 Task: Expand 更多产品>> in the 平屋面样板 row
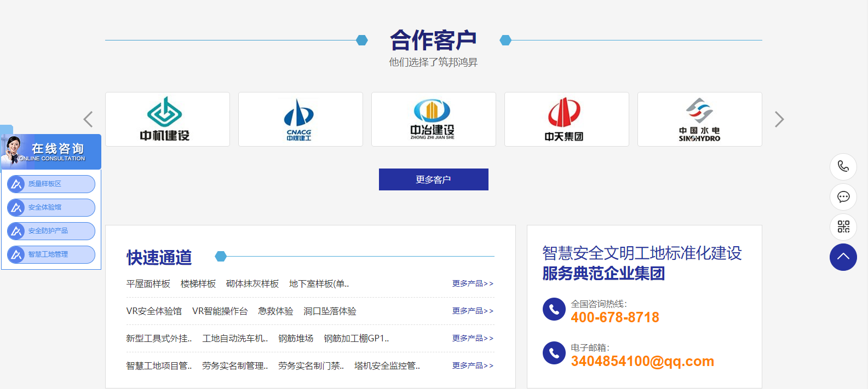click(x=472, y=283)
